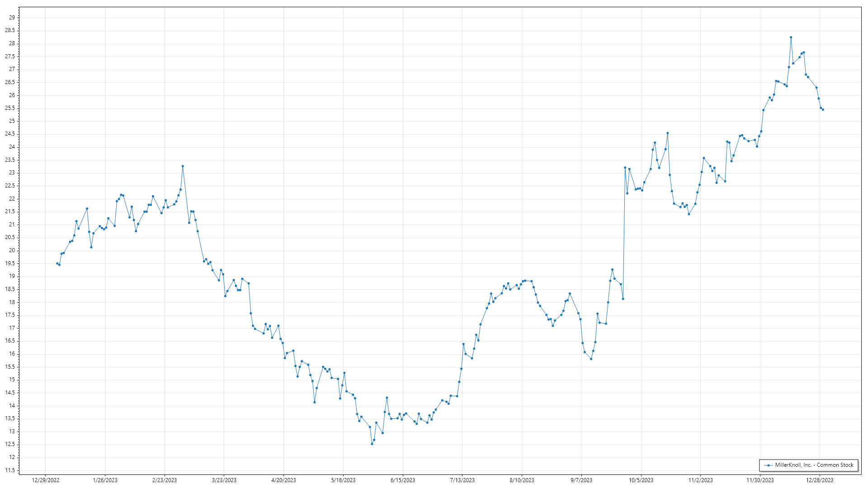Select the 12/28/2023 x-axis date label
The height and width of the screenshot is (488, 868).
click(x=819, y=480)
